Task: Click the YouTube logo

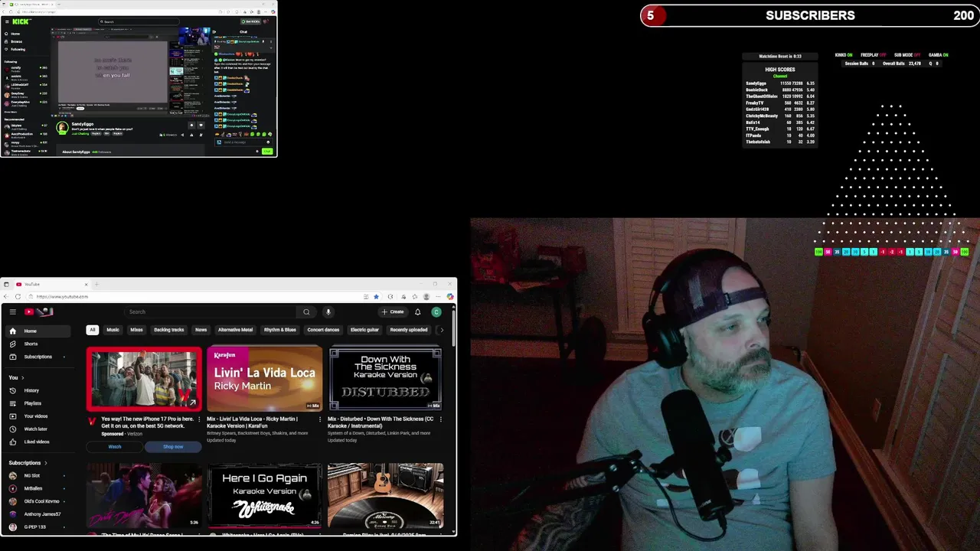Action: pos(38,311)
